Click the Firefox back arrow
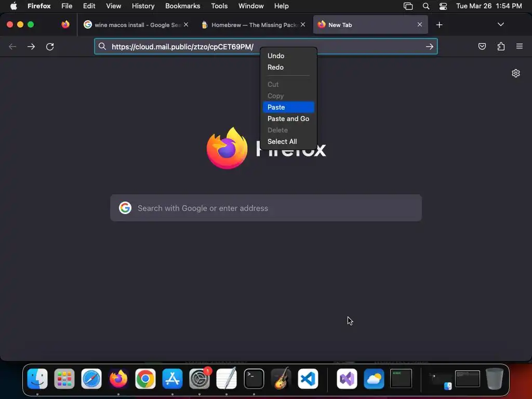This screenshot has width=532, height=399. (12, 46)
